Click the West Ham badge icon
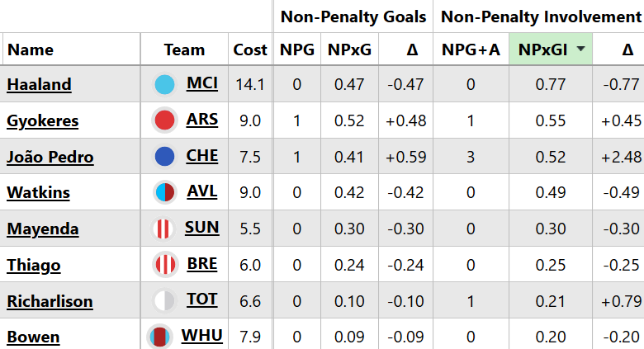The image size is (644, 349). click(159, 336)
